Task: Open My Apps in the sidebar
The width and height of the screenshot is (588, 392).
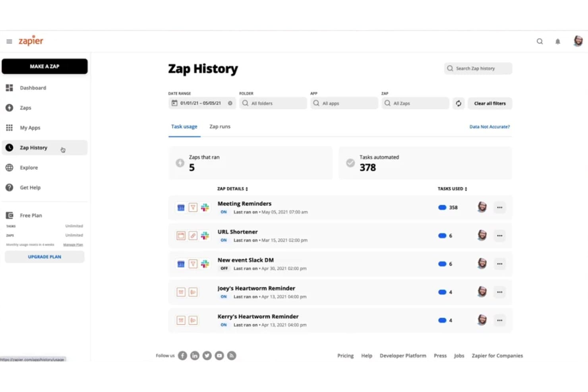Action: pyautogui.click(x=44, y=127)
